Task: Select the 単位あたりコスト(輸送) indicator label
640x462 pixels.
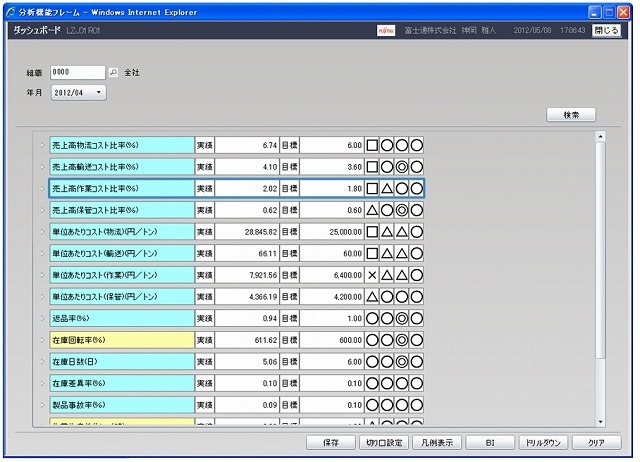Action: tap(122, 253)
